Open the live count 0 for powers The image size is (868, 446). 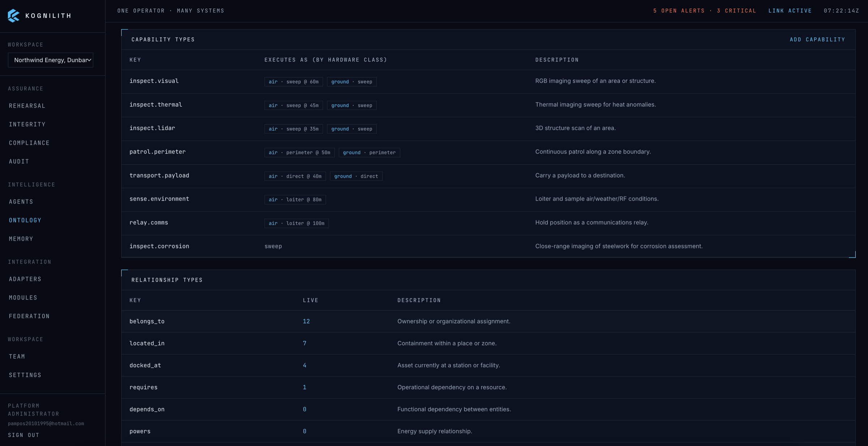(x=305, y=431)
